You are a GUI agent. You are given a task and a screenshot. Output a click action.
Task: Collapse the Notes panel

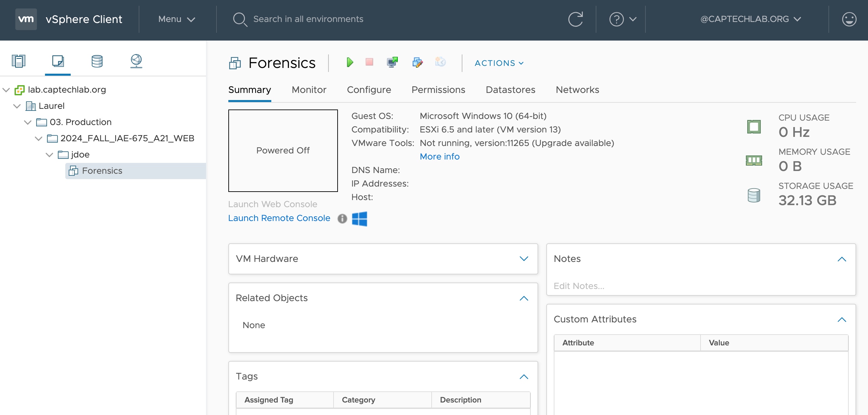click(x=842, y=259)
